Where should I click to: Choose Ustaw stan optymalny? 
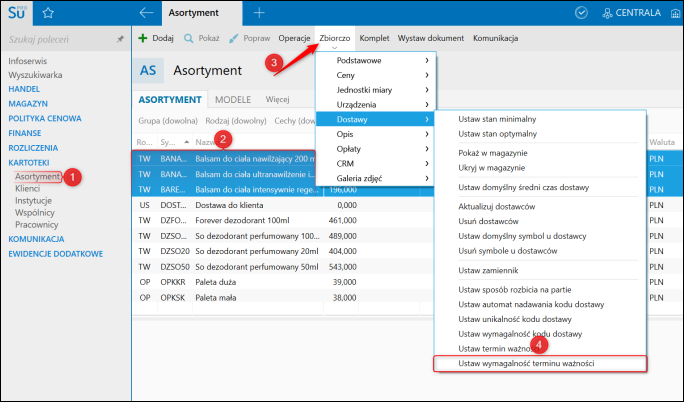(497, 134)
